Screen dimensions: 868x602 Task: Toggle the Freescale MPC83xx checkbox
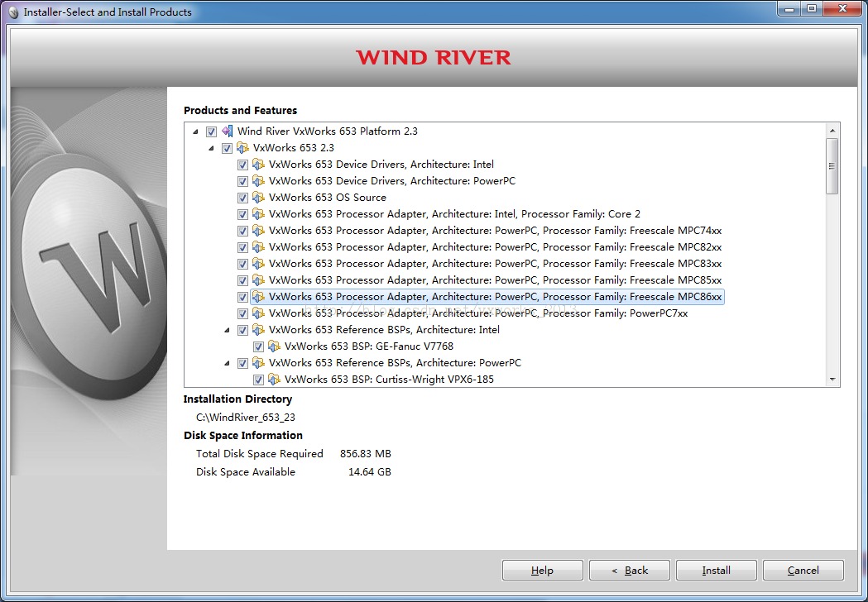[242, 265]
